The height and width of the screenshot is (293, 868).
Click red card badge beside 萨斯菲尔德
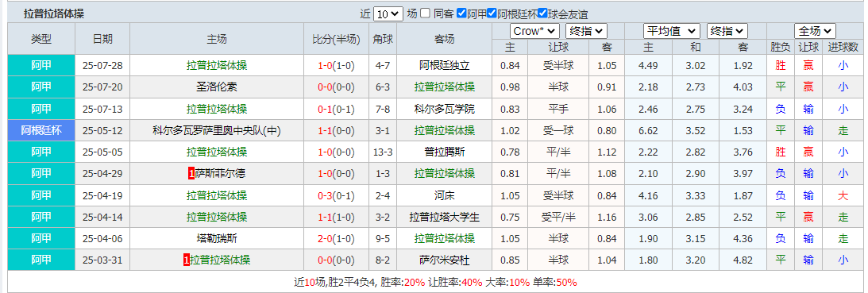(191, 174)
